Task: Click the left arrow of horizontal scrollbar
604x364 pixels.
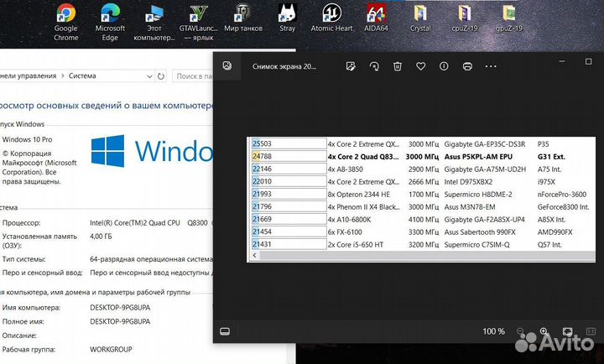Action: tap(255, 255)
